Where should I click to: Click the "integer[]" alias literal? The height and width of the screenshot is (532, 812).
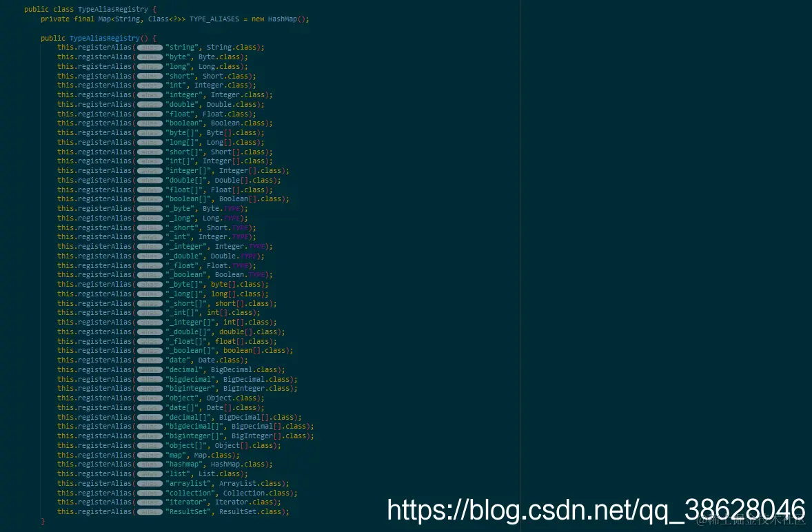point(188,171)
